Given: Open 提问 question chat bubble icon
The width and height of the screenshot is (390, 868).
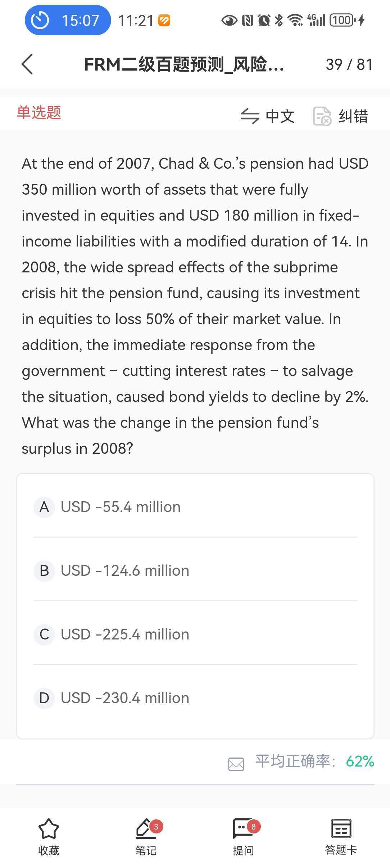Looking at the screenshot, I should point(243,829).
